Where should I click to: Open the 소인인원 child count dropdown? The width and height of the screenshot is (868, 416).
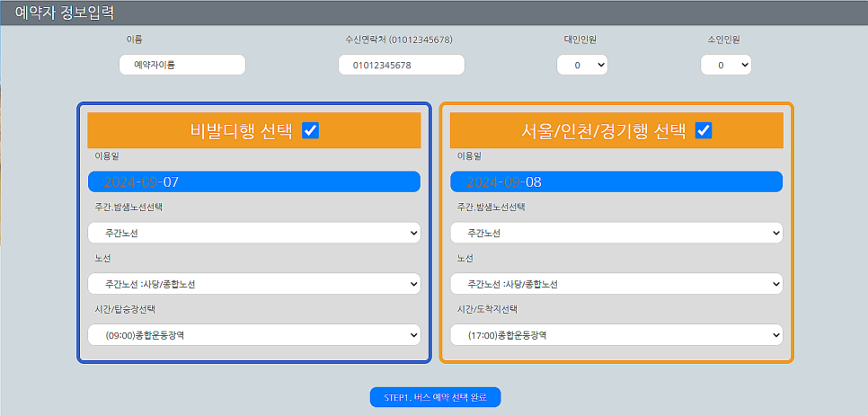pos(726,65)
